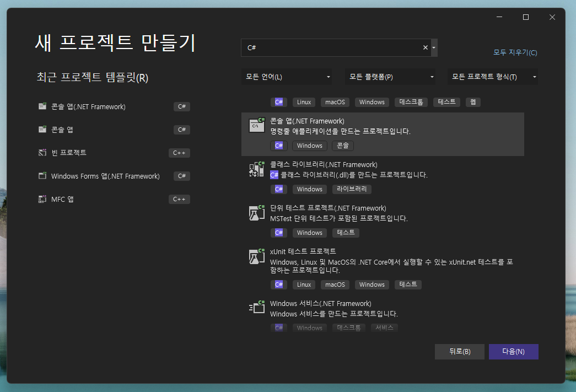This screenshot has height=392, width=576.
Task: Click the recent 콘솔 앱(.NET Framework) icon
Action: [42, 106]
